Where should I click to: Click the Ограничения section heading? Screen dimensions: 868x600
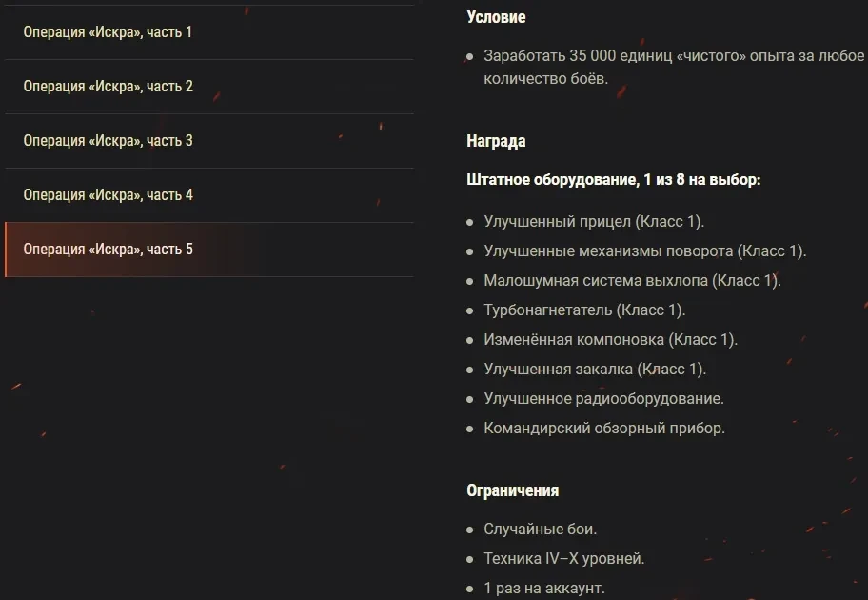click(x=512, y=490)
